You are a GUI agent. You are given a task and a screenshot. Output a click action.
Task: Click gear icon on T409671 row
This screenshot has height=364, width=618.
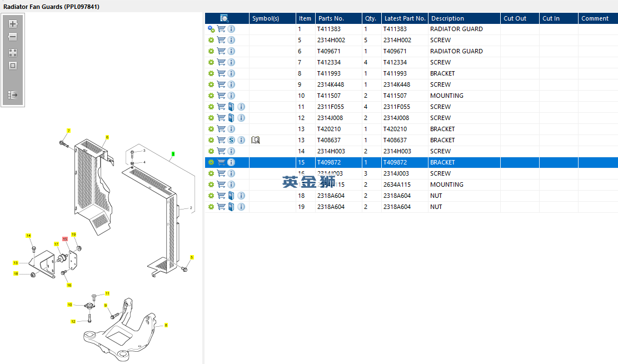pos(211,51)
